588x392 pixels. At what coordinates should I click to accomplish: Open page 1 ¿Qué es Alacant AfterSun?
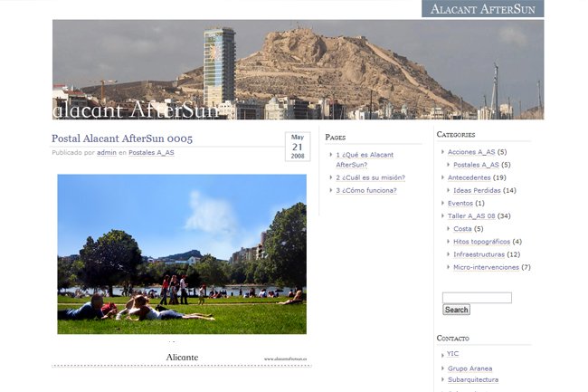365,160
